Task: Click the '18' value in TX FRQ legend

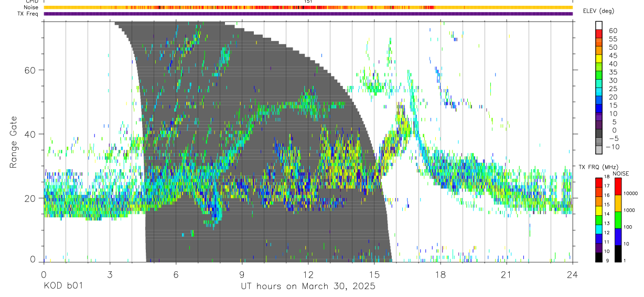Action: pos(607,177)
